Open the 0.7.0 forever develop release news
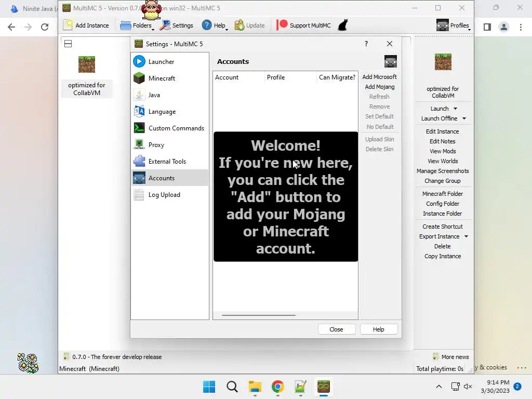Image resolution: width=532 pixels, height=399 pixels. 112,357
